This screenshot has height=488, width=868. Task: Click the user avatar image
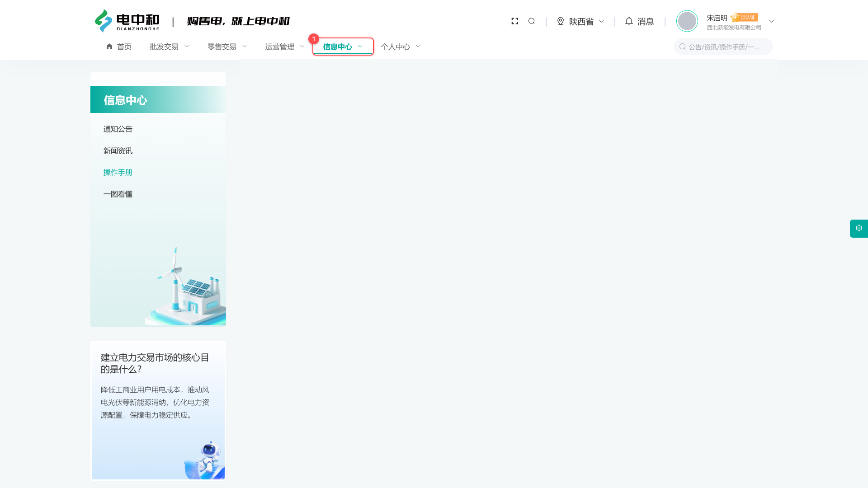point(687,21)
